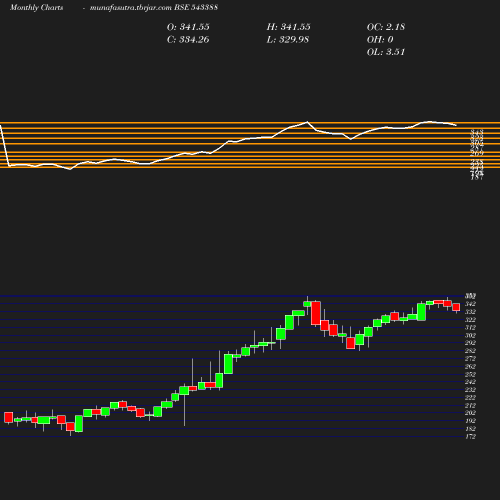Screen dimensions: 500x500
Task: Click the 302 label on candlestick price axis
Action: click(x=470, y=335)
